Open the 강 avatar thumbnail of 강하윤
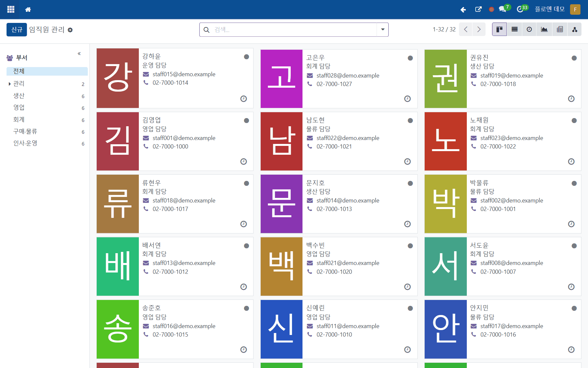The height and width of the screenshot is (368, 588). pos(118,78)
